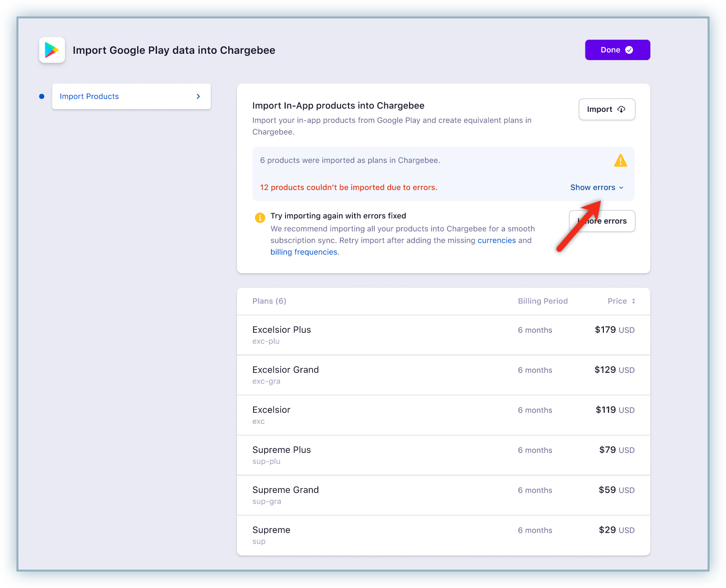Click the Plans (6) column header

pos(269,301)
